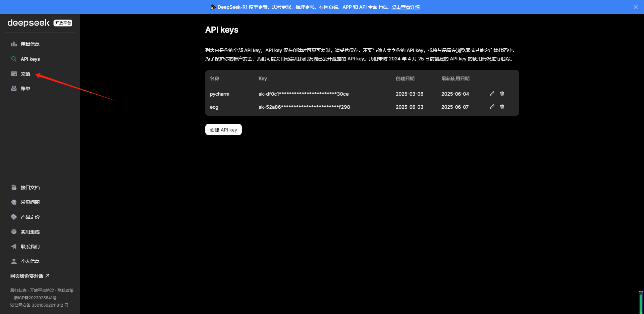Click the 2025-06-07 last used date

point(455,107)
